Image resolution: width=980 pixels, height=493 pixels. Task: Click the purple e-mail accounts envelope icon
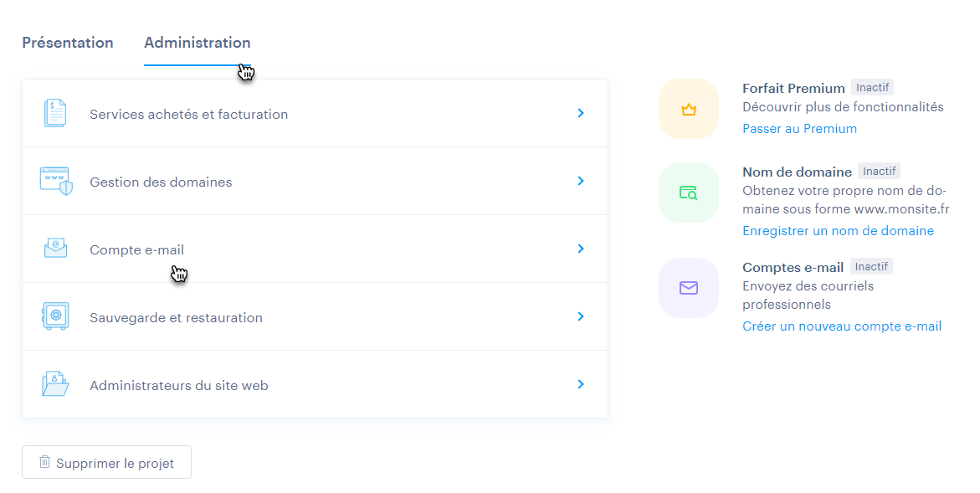point(689,288)
